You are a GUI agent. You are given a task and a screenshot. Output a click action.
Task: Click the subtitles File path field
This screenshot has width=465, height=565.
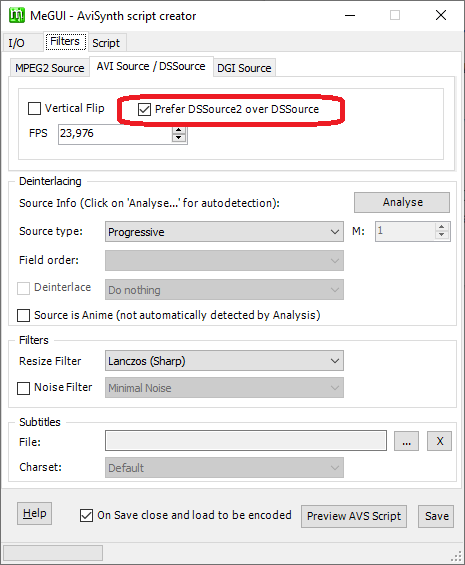tap(246, 440)
